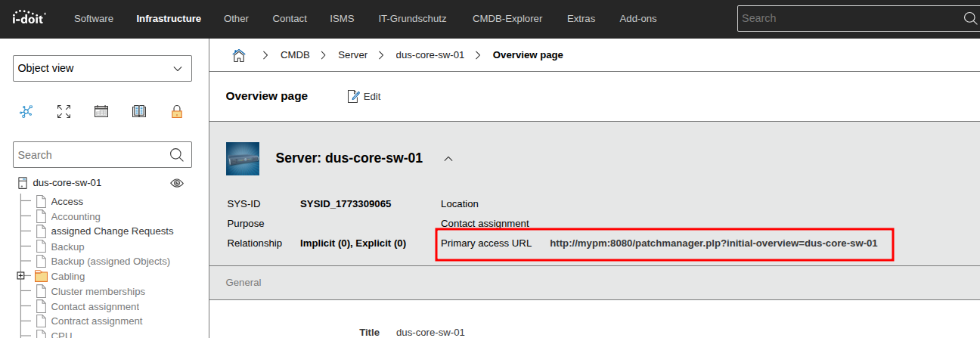Click the Backup category page icon

(41, 247)
